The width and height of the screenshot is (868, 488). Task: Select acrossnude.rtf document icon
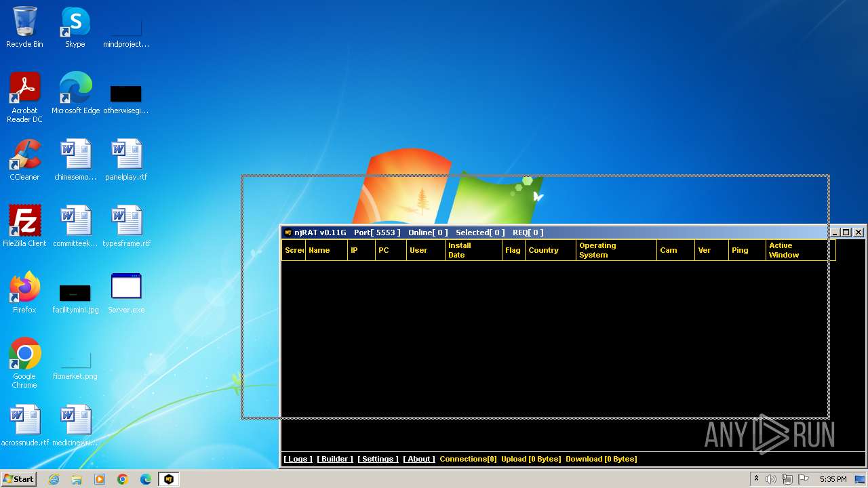pyautogui.click(x=24, y=426)
